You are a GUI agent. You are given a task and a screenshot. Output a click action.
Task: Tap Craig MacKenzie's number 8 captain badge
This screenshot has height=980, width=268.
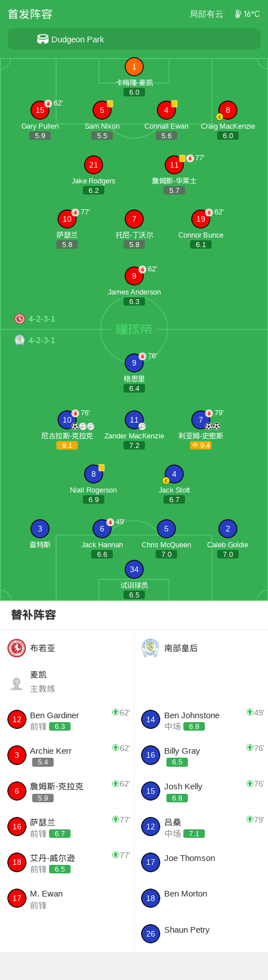[x=228, y=111]
